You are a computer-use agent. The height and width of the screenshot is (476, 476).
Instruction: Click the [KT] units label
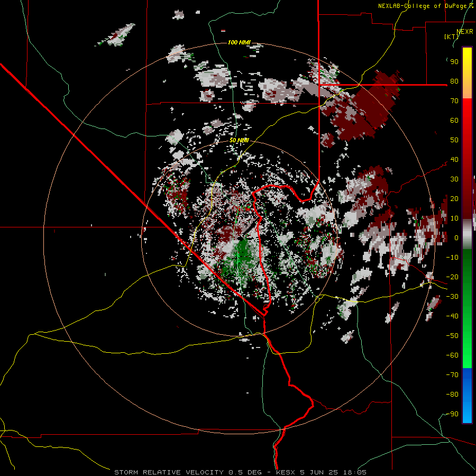pyautogui.click(x=452, y=36)
